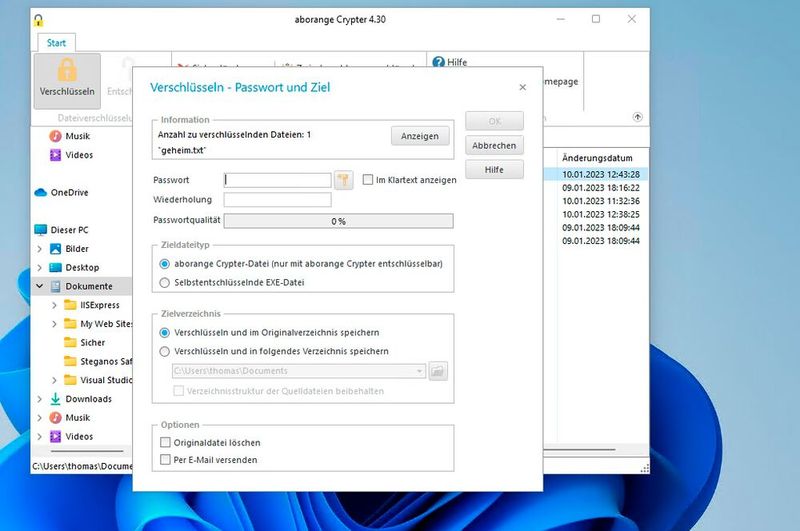Screen dimensions: 800x531
Task: Switch to the Start ribbon tab
Action: [56, 43]
